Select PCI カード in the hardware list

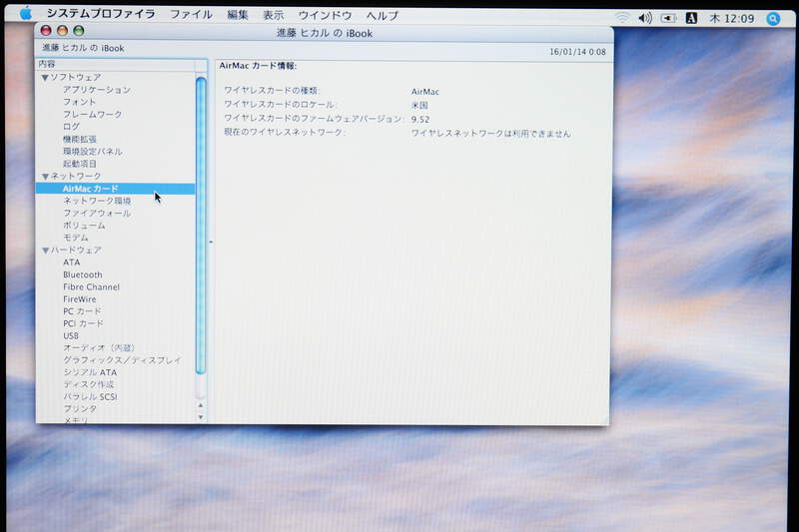83,323
